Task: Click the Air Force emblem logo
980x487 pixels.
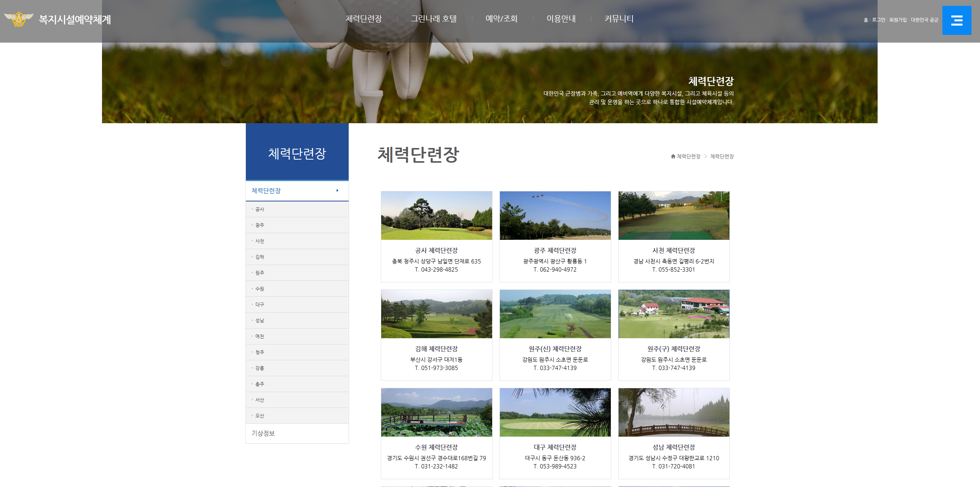Action: click(x=18, y=19)
